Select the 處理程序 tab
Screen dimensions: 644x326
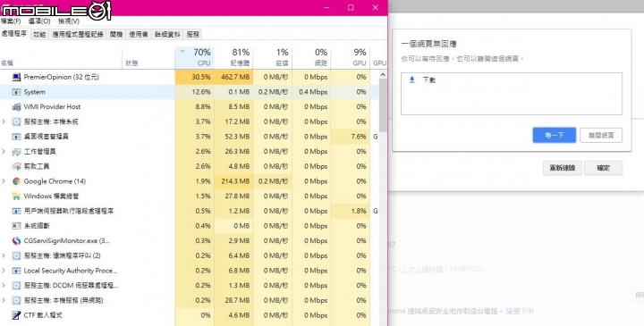coord(14,34)
